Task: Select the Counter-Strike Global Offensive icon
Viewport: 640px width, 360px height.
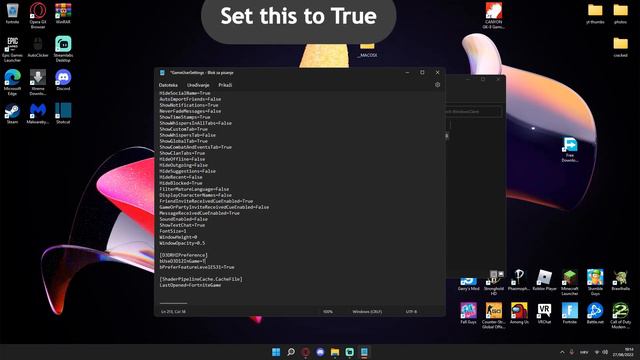Action: (493, 316)
